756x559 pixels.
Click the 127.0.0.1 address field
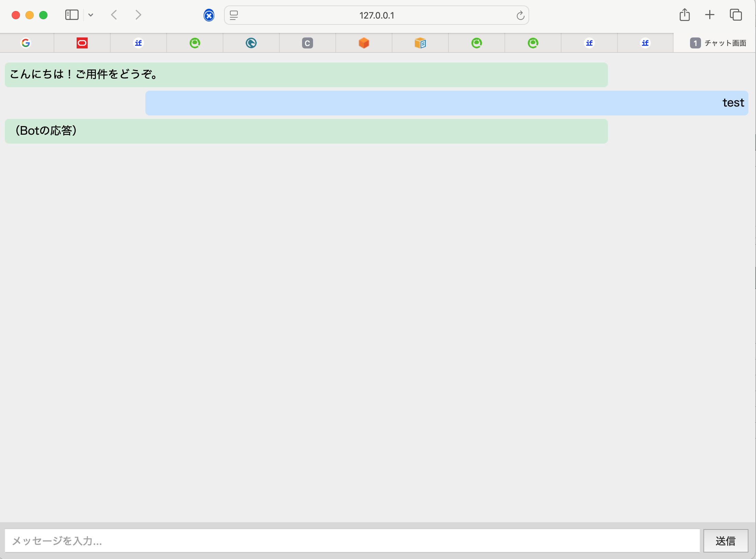tap(377, 15)
